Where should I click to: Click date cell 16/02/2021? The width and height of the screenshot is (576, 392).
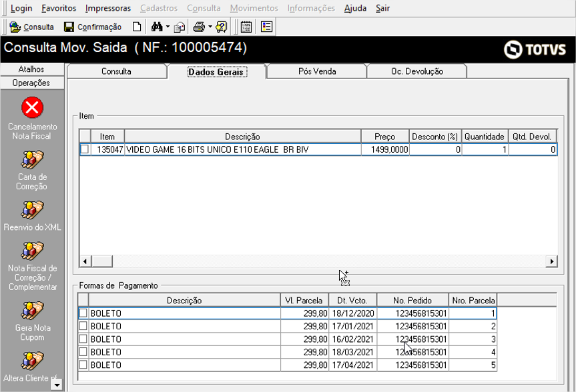[x=352, y=339]
